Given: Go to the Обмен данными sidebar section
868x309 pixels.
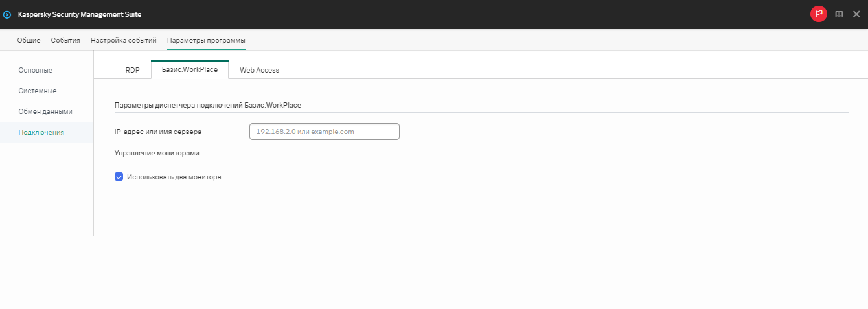Looking at the screenshot, I should 45,111.
